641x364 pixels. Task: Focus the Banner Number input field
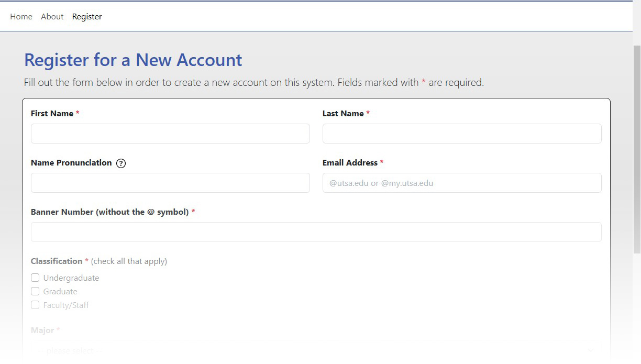[316, 232]
